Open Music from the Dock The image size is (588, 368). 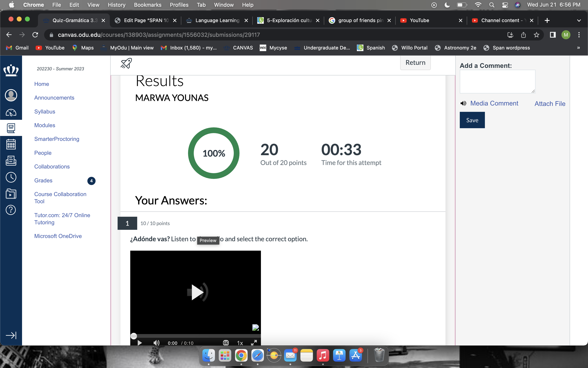tap(323, 356)
